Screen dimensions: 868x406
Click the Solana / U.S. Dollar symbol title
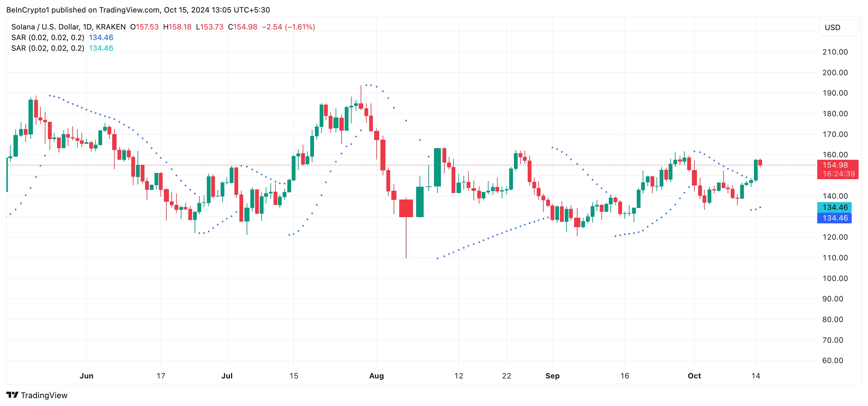68,27
